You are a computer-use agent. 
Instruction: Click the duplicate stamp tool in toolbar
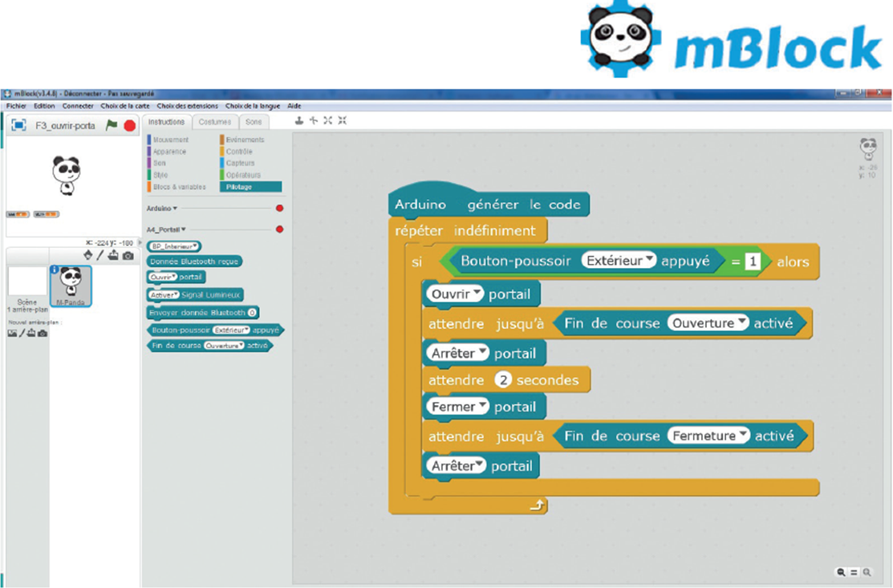pyautogui.click(x=299, y=121)
